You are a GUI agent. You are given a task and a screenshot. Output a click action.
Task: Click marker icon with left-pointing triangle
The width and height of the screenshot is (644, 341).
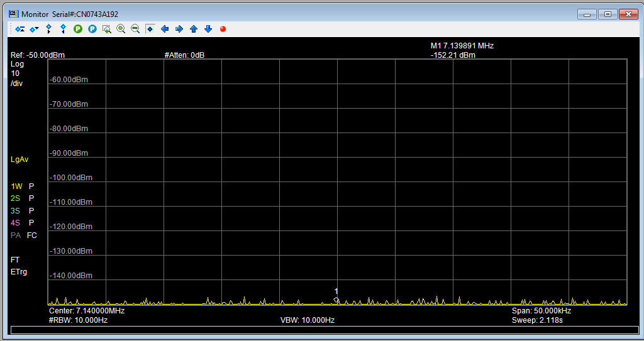63,29
